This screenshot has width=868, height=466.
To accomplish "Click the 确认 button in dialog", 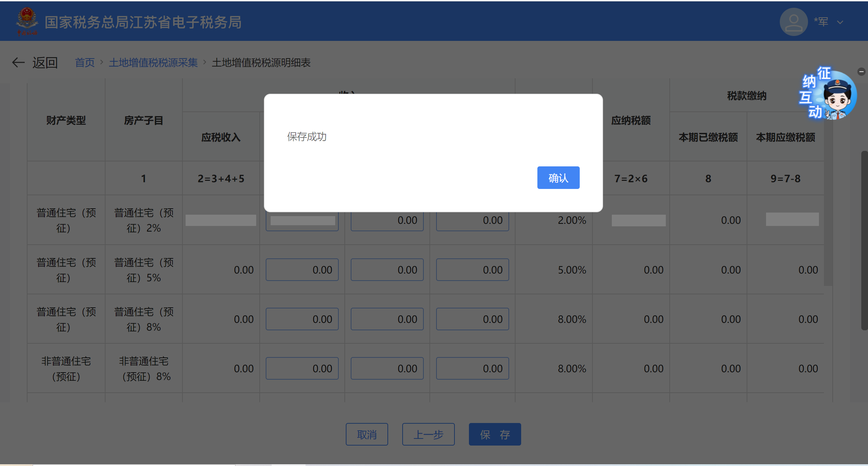I will [558, 178].
